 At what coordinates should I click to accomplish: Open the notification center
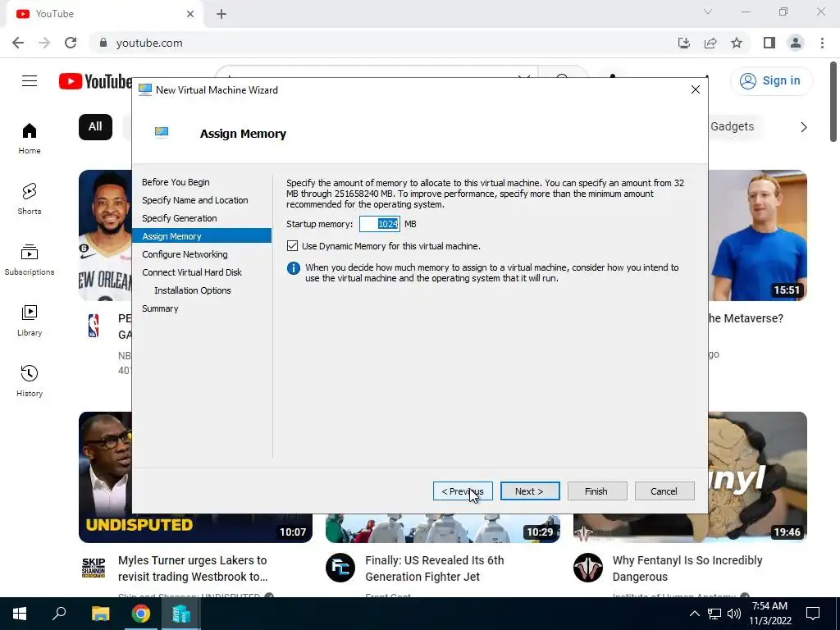pos(813,614)
